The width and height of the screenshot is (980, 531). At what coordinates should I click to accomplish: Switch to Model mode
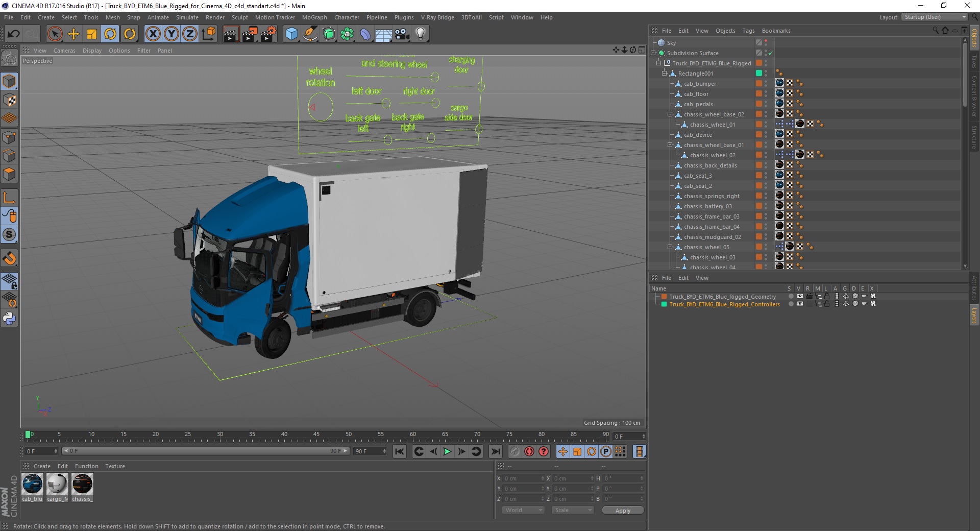pos(9,81)
